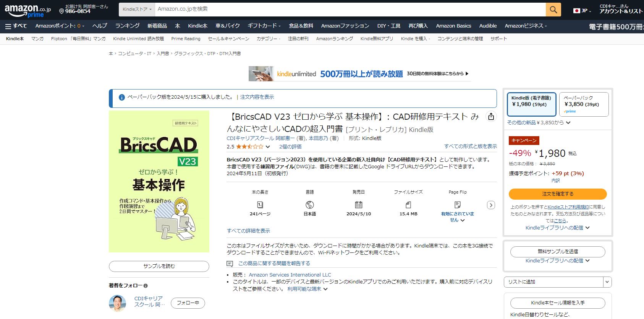Click the share icon beside book title
644x319 pixels.
[491, 117]
